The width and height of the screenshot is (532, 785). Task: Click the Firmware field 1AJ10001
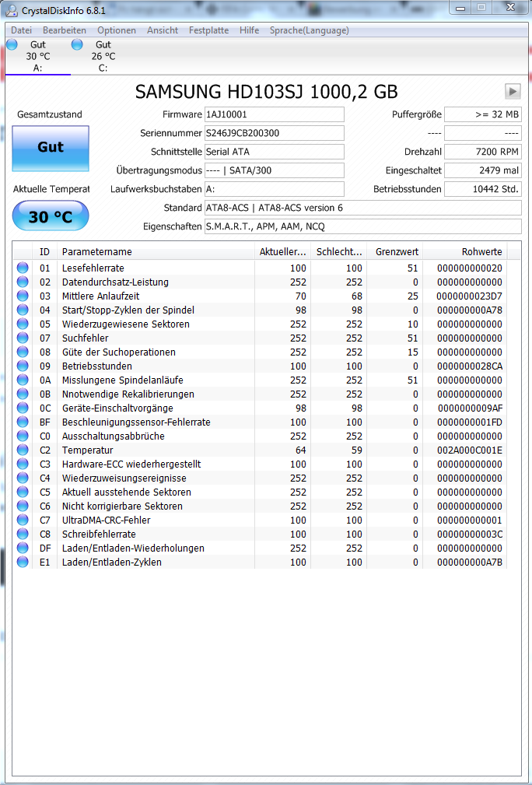(x=275, y=114)
